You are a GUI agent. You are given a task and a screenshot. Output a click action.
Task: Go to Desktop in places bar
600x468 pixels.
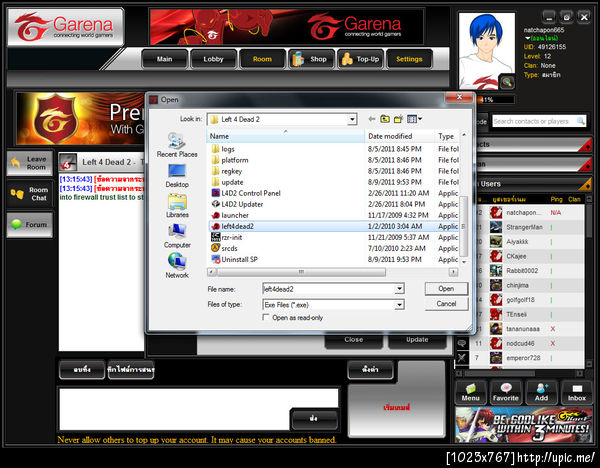click(177, 176)
